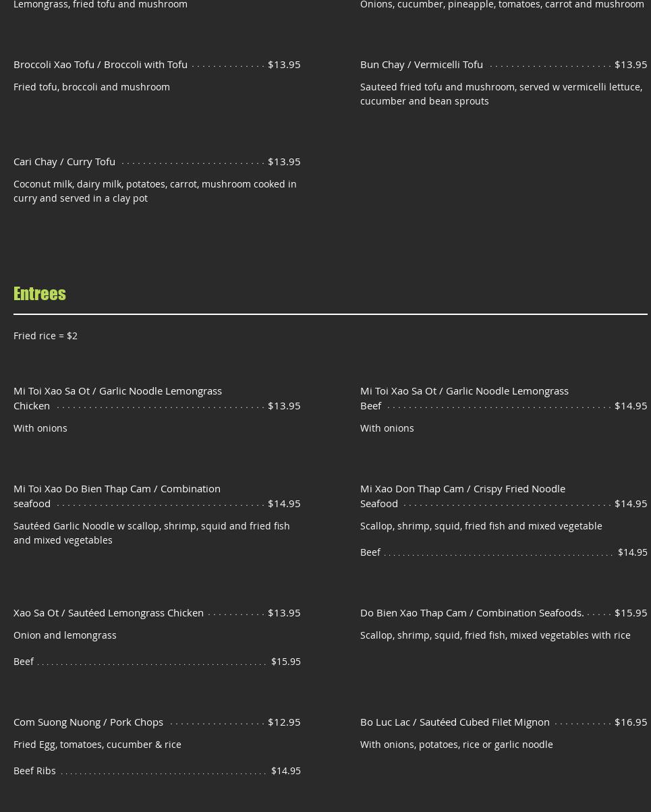Click Xao Sa Ot Sautéed Lemongrass Chicken title

(x=109, y=612)
